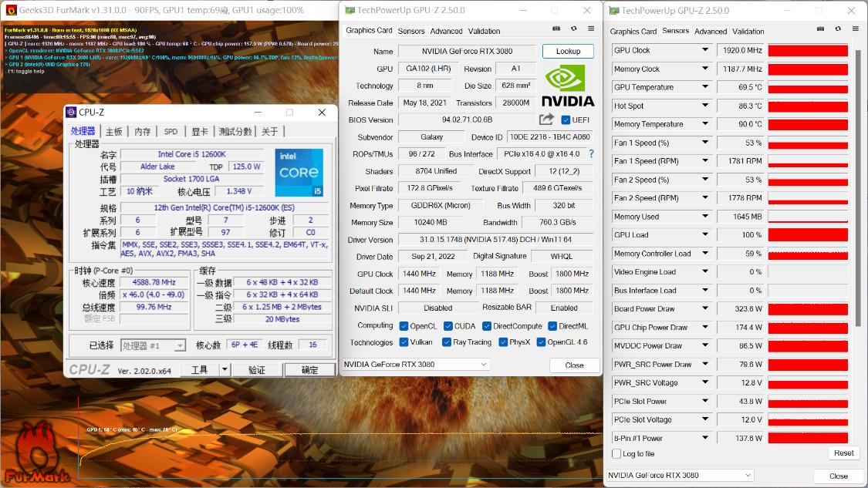
Task: Open the GPU-Z hamburger menu
Action: (590, 28)
